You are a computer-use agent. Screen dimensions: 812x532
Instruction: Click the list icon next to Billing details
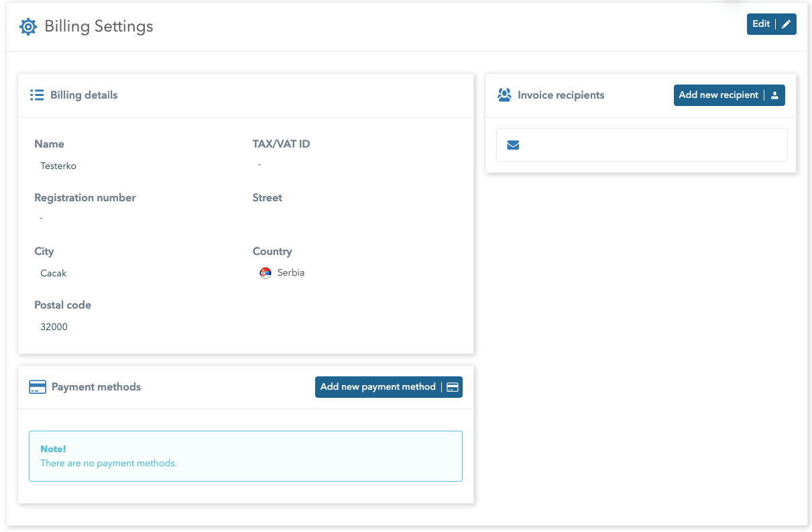coord(37,95)
